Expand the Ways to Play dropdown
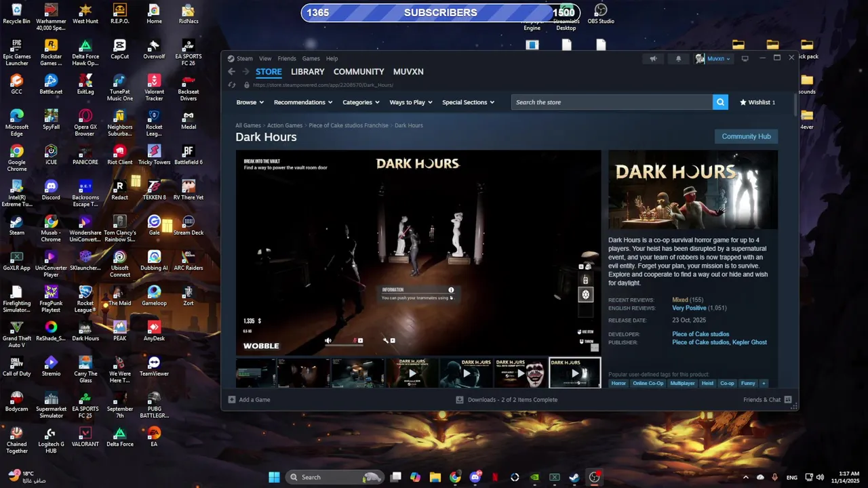The width and height of the screenshot is (868, 488). 411,102
